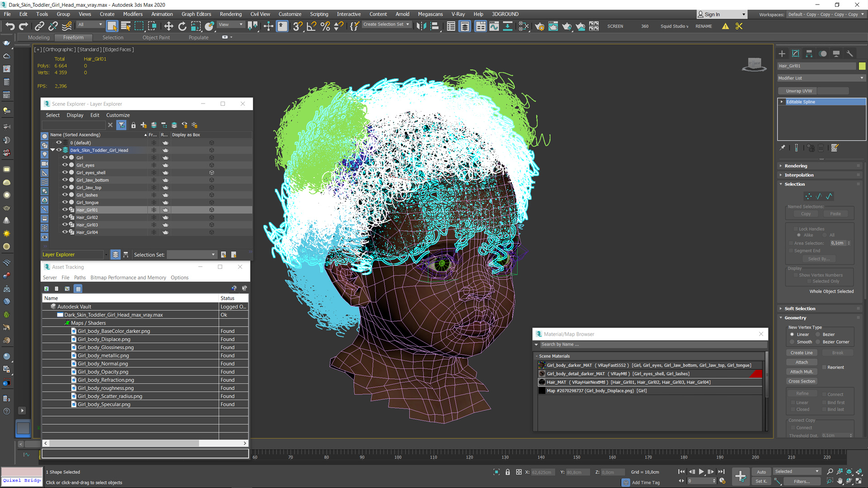Viewport: 868px width, 488px height.
Task: Expand the Rendering rollout
Action: [x=796, y=166]
